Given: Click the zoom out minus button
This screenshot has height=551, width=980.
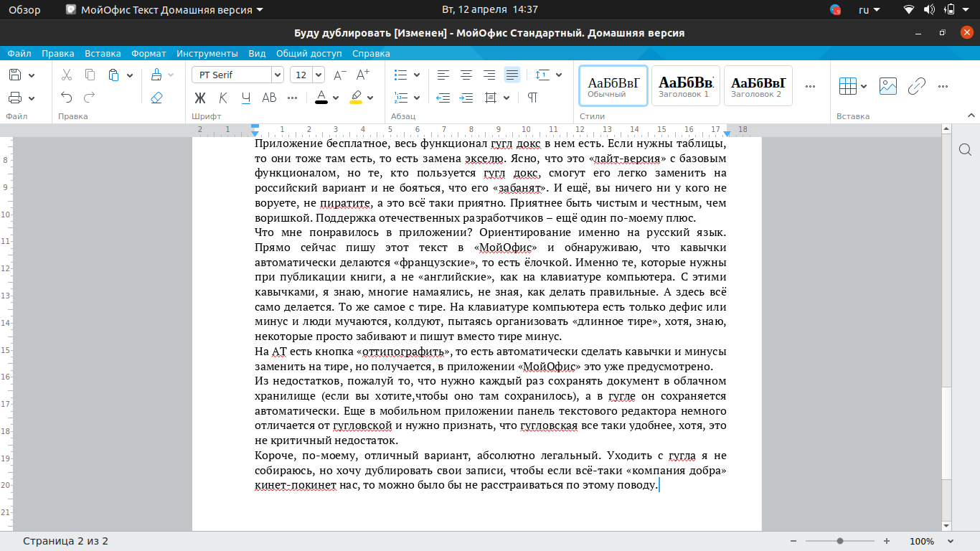Looking at the screenshot, I should point(793,541).
